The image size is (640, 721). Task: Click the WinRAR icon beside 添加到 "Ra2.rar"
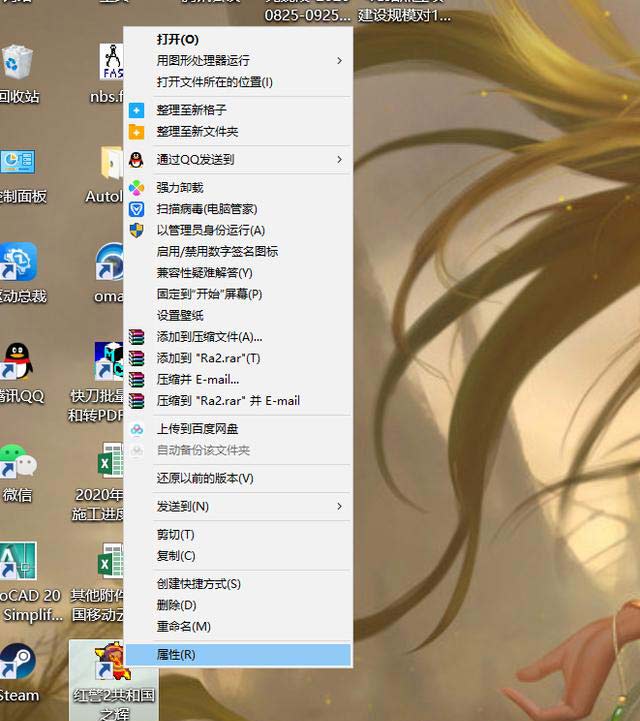tap(136, 358)
